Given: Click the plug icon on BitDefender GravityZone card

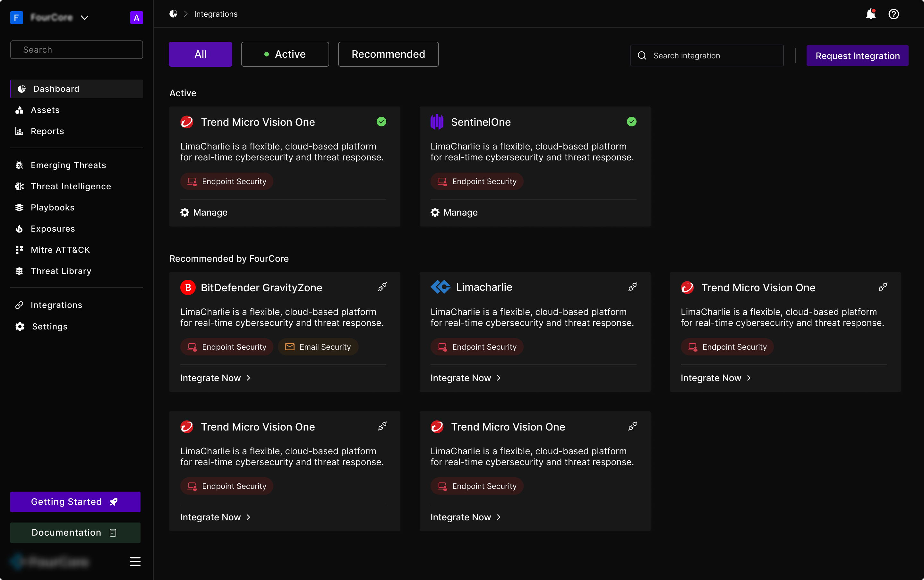Looking at the screenshot, I should pos(382,287).
